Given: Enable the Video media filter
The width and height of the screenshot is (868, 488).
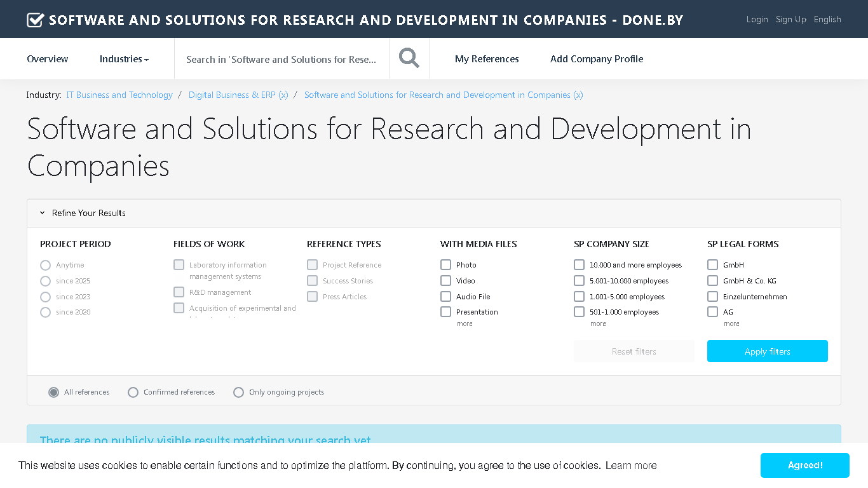Looking at the screenshot, I should (446, 281).
